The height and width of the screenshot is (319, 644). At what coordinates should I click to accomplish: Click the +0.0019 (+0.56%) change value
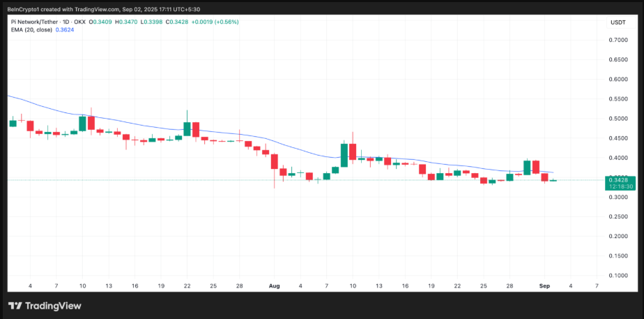click(217, 21)
